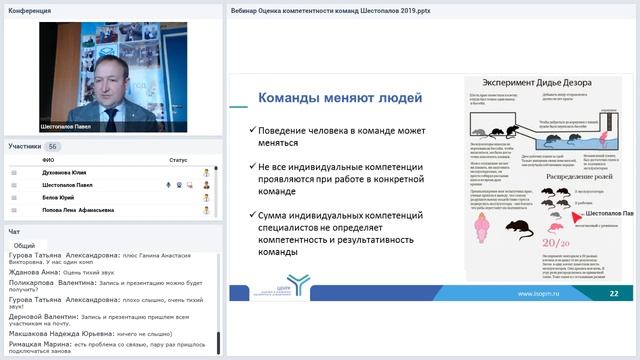Click the 20/20 figure on infographic

(x=556, y=243)
